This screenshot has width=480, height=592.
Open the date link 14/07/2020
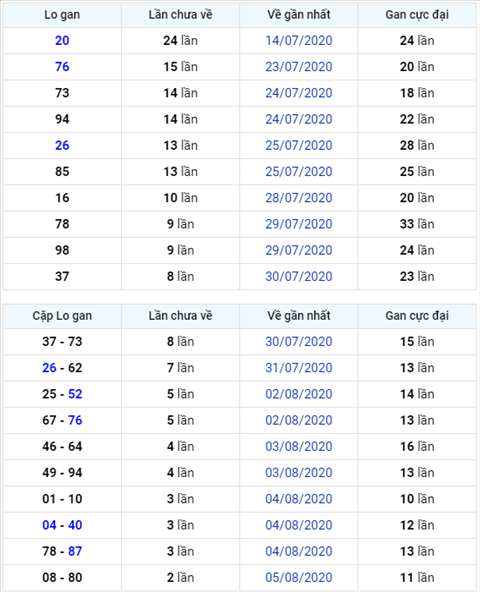(x=298, y=40)
